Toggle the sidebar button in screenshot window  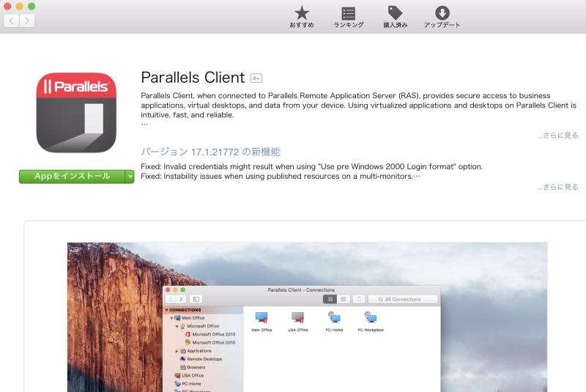point(196,300)
